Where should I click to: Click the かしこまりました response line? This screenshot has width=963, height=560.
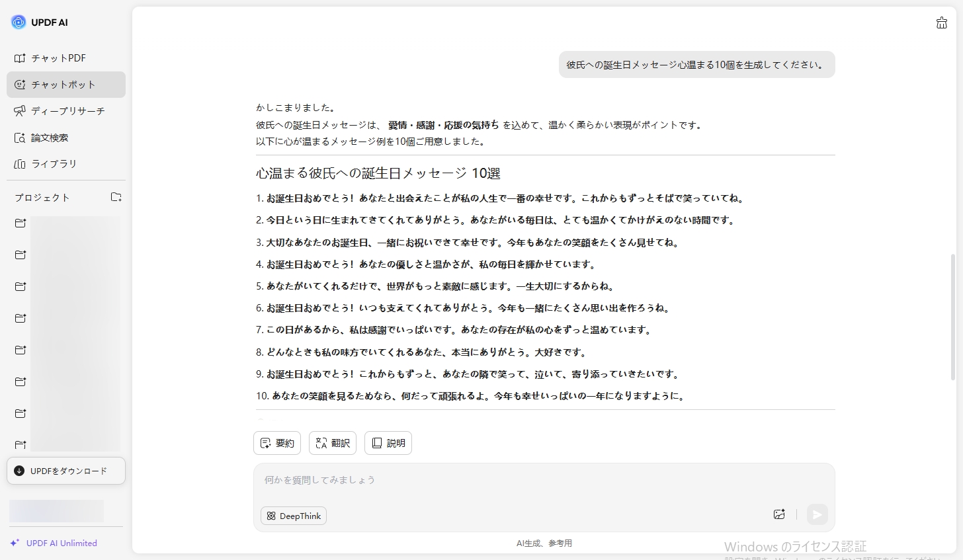click(x=296, y=108)
